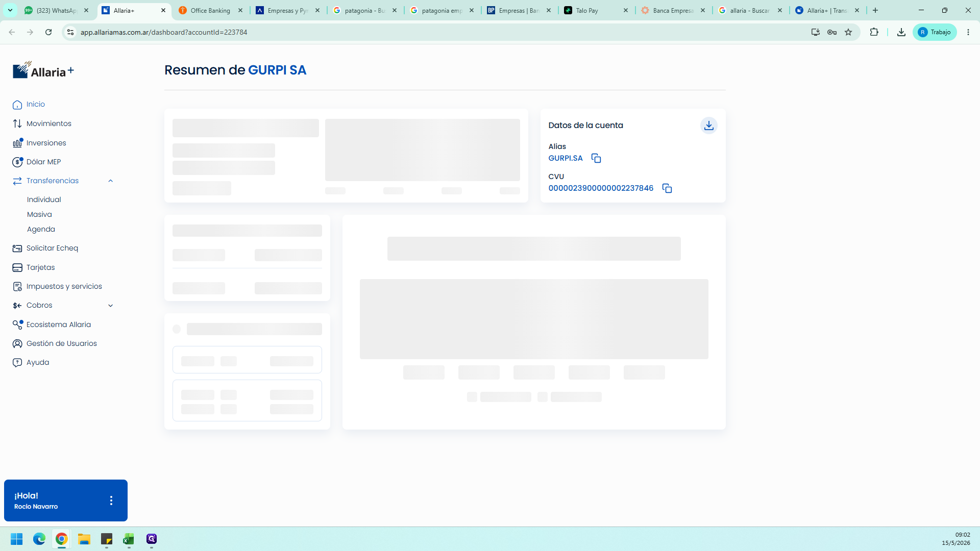Open File Explorer from taskbar
Viewport: 980px width, 551px height.
tap(84, 539)
